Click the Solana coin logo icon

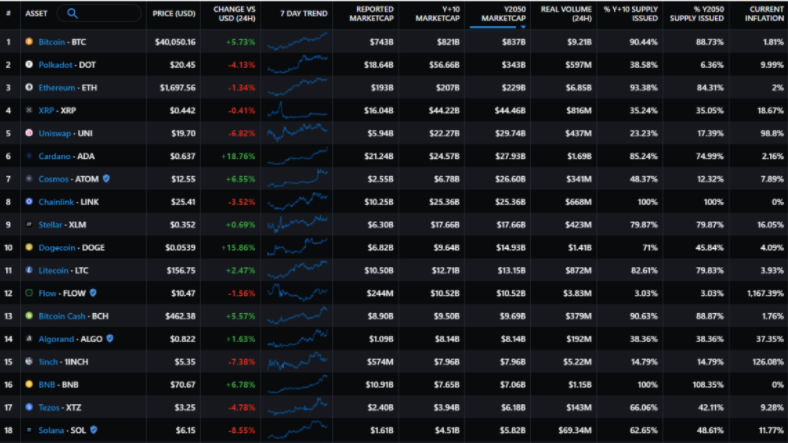tap(29, 430)
